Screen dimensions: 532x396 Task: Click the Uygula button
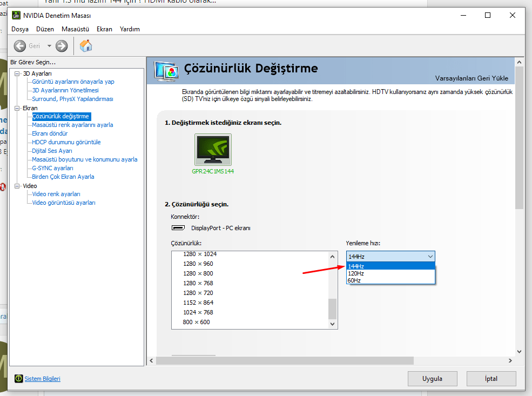click(432, 379)
